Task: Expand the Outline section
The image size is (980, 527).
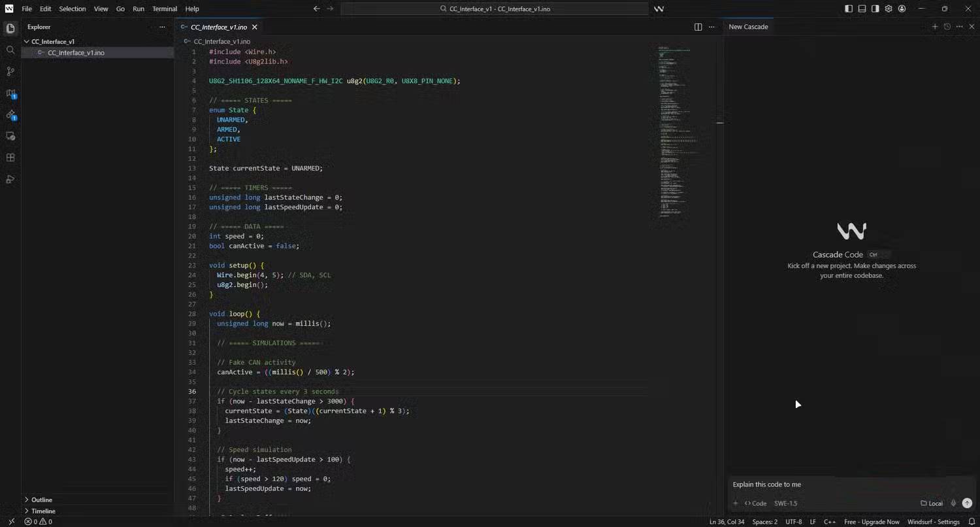Action: [x=42, y=500]
